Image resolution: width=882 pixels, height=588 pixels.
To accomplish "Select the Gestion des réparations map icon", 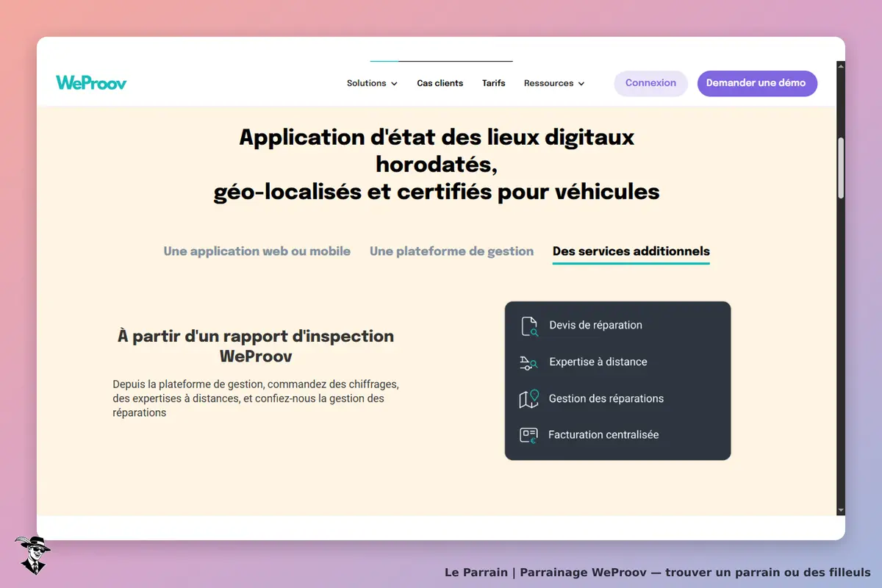I will (x=529, y=398).
